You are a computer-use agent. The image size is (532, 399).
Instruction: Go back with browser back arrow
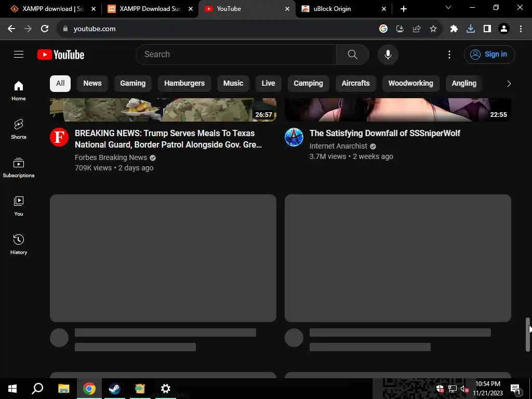click(11, 29)
